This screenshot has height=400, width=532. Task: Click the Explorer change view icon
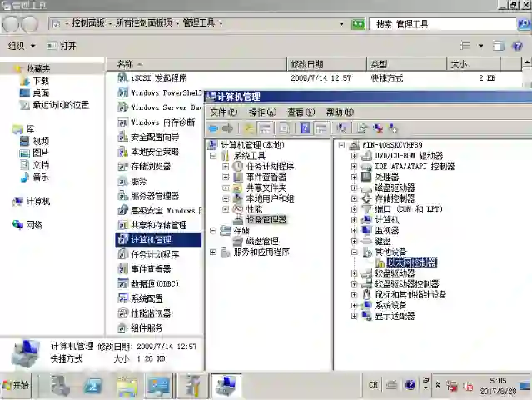click(x=465, y=46)
